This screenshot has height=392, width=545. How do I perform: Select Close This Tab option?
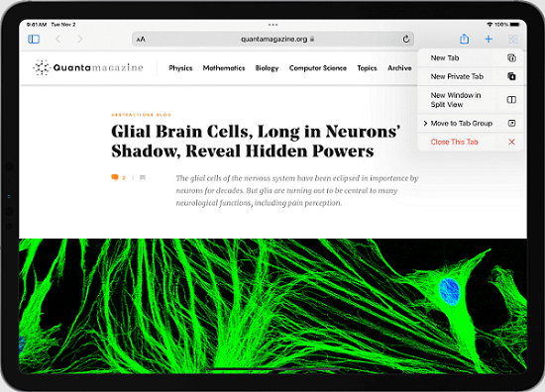(471, 142)
